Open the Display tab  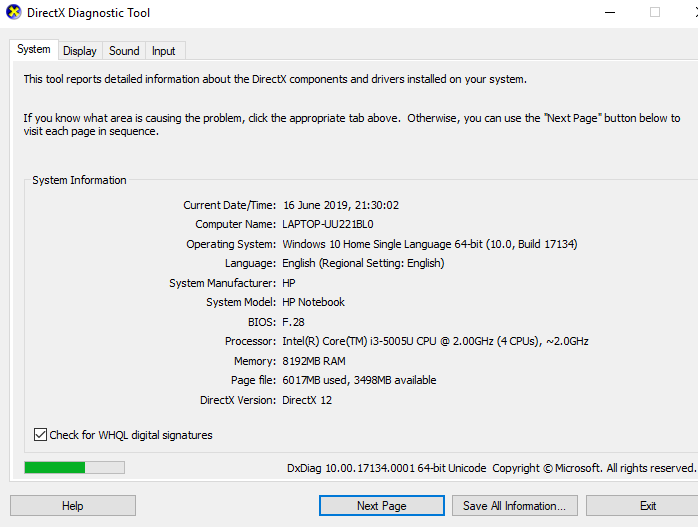pyautogui.click(x=80, y=51)
